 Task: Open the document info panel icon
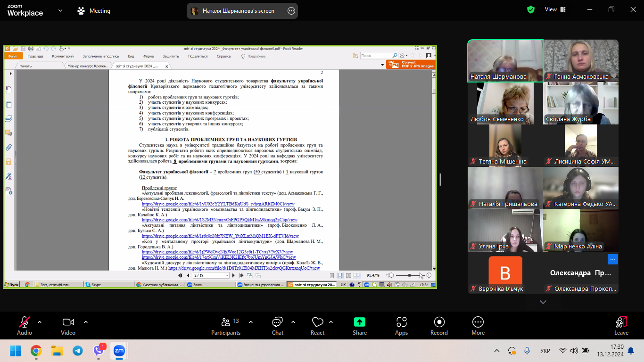pos(8,191)
